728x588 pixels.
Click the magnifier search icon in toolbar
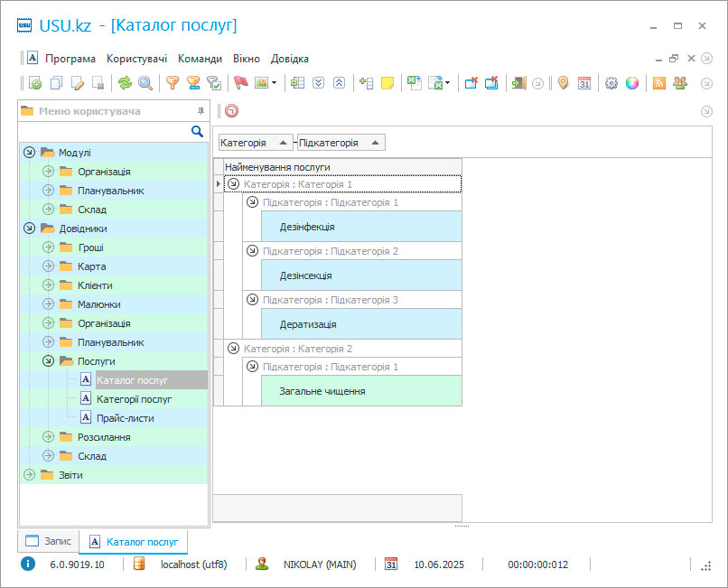tap(145, 83)
